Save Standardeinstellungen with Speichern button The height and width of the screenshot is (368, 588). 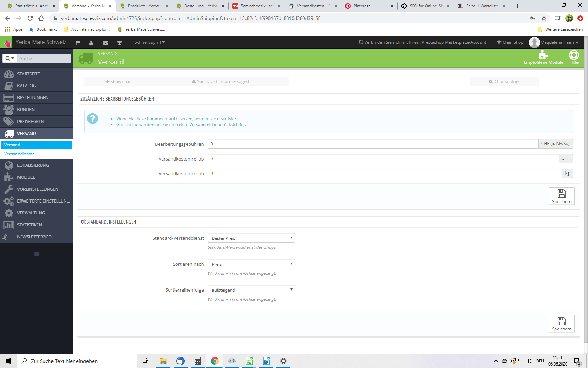(561, 323)
